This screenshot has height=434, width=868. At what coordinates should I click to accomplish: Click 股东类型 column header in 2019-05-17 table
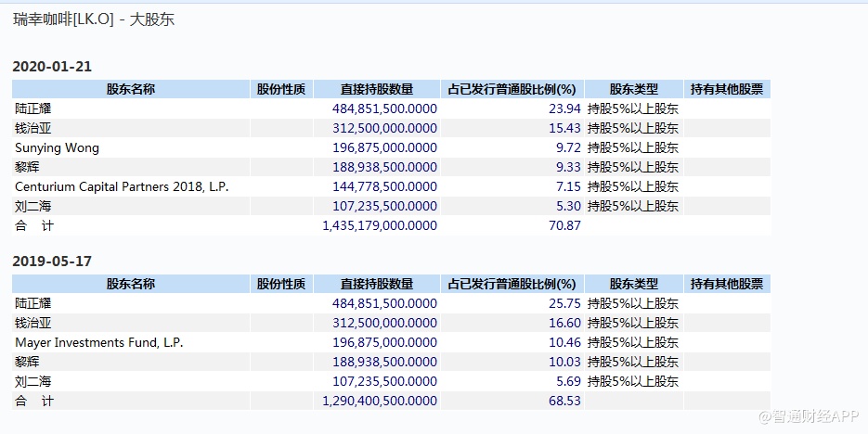tap(633, 284)
